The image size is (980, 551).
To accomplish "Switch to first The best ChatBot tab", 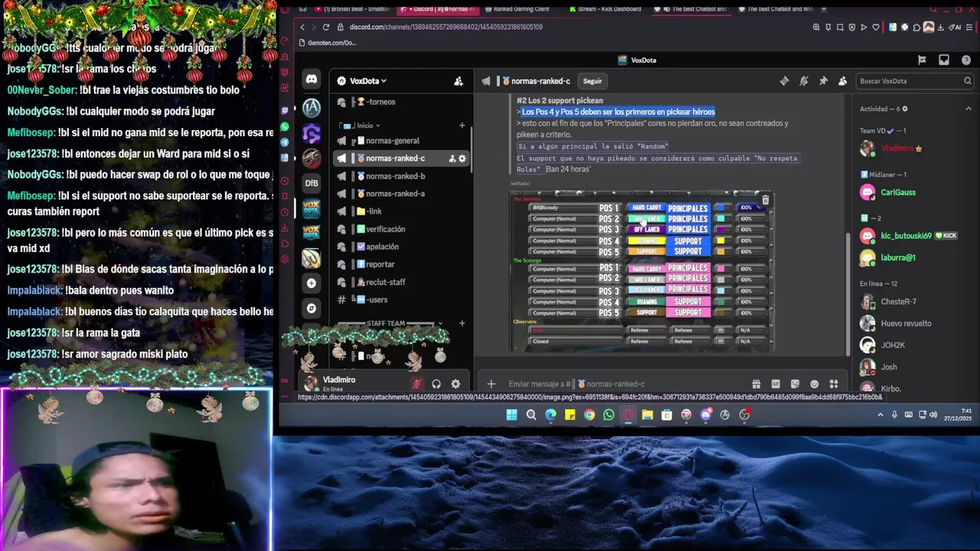I will pyautogui.click(x=690, y=9).
